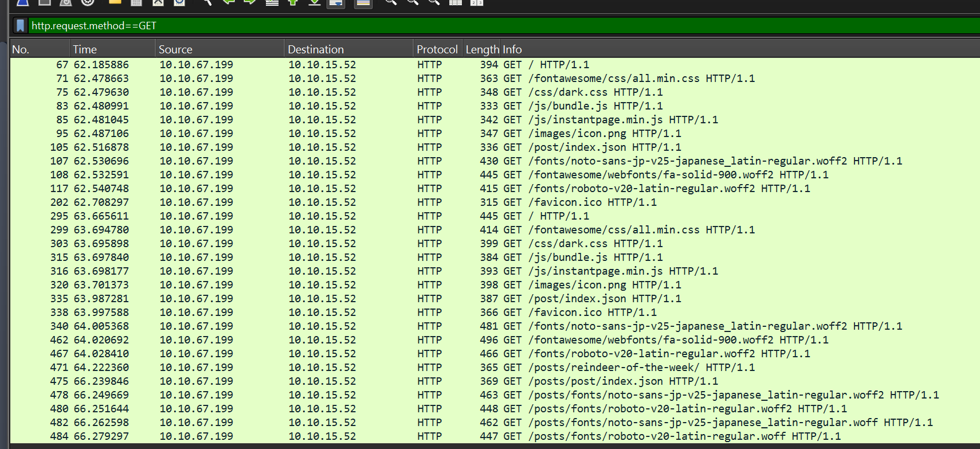Open display filter bookmark menu

coord(20,26)
